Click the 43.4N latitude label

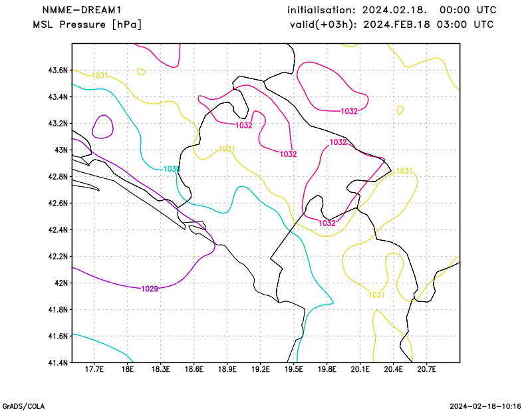(x=58, y=96)
